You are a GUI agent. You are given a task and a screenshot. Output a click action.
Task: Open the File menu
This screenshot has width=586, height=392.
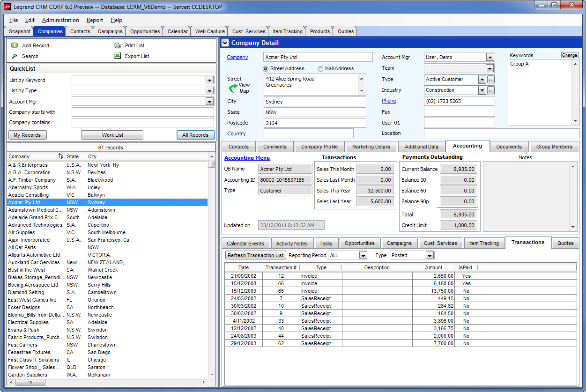(x=14, y=20)
